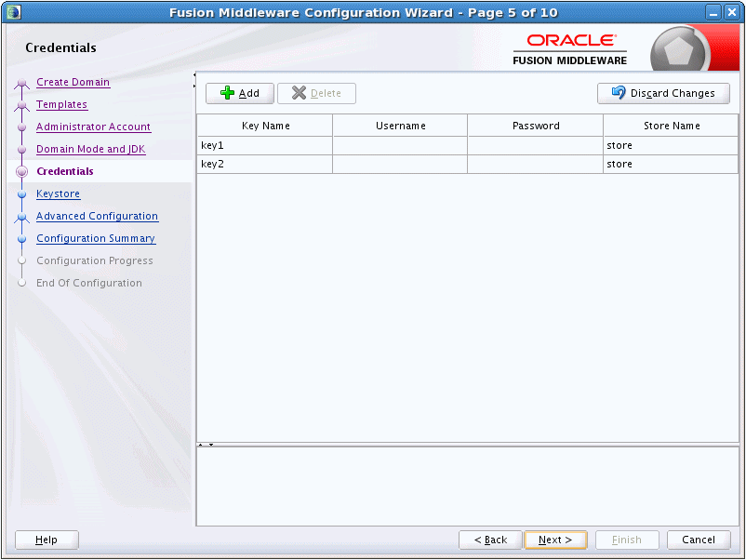Click the Advanced Configuration step node icon

(x=21, y=218)
